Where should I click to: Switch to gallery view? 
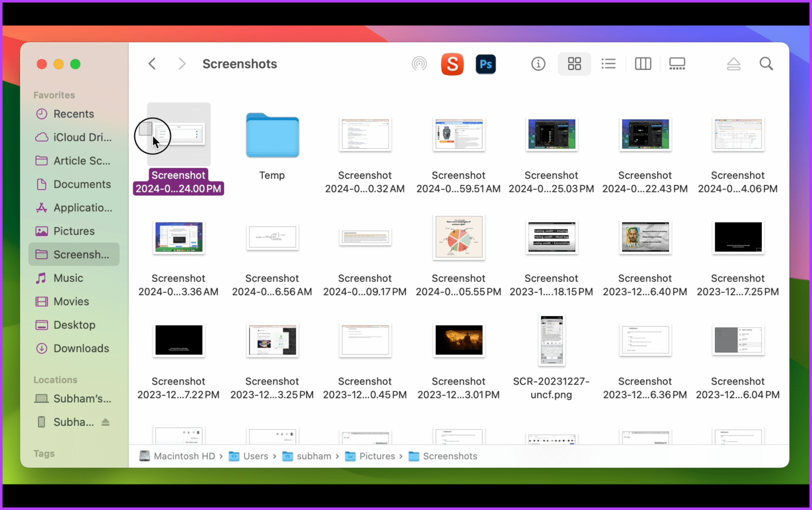coord(677,64)
